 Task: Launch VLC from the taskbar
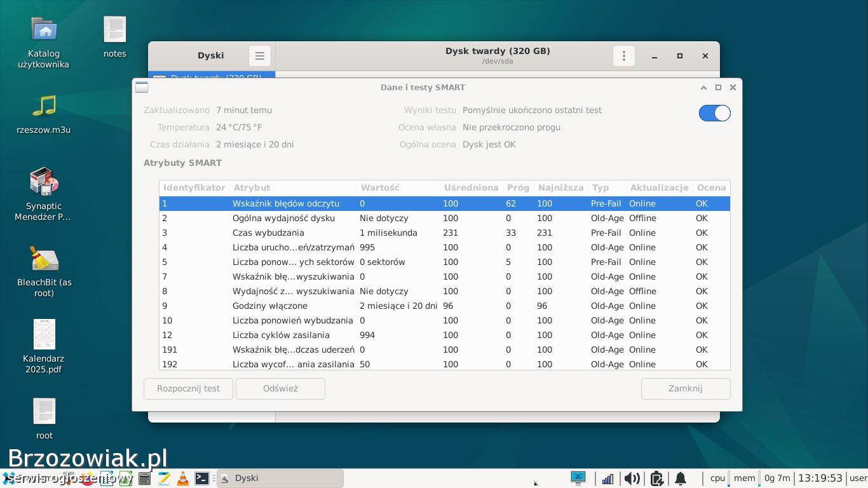coord(183,478)
